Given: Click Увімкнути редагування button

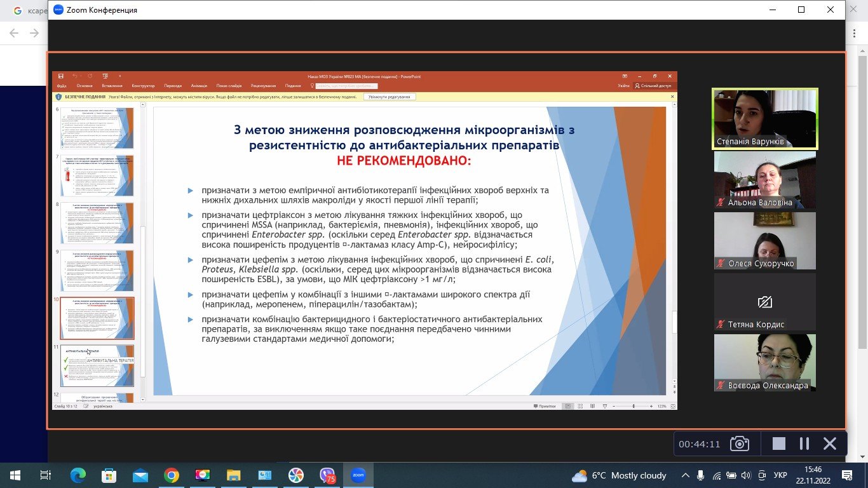Looking at the screenshot, I should [390, 97].
